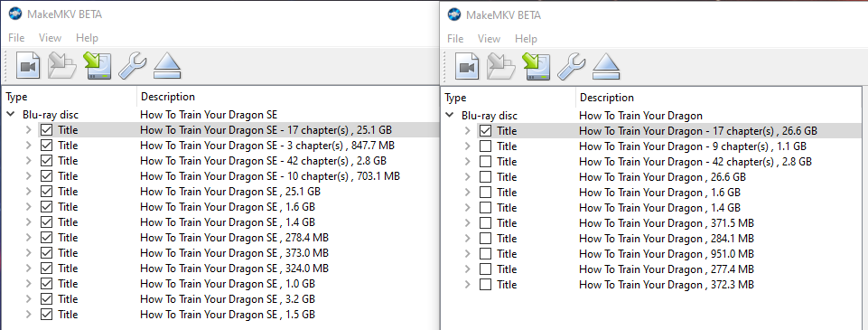
Task: Check the 951.0 MB title checkbox
Action: tap(485, 254)
